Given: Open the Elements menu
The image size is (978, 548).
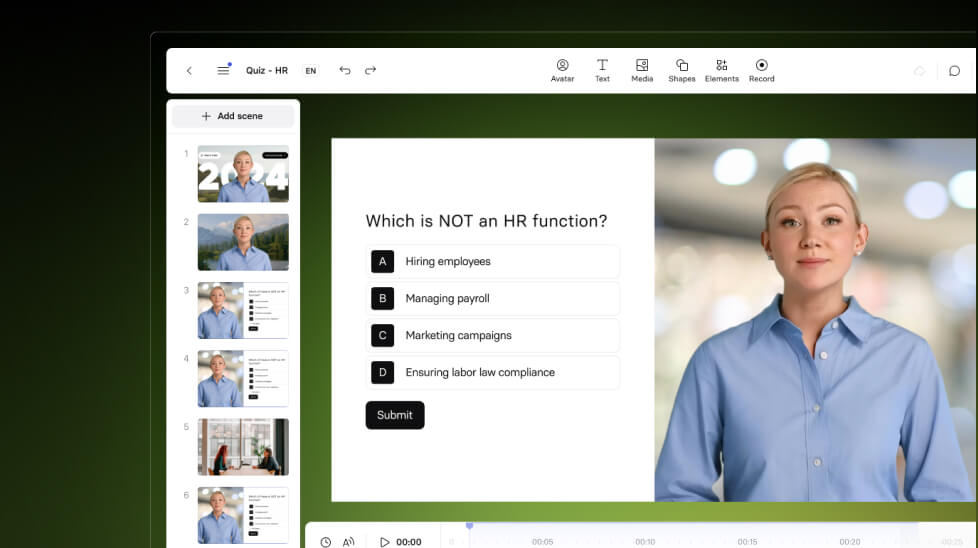Looking at the screenshot, I should click(722, 70).
